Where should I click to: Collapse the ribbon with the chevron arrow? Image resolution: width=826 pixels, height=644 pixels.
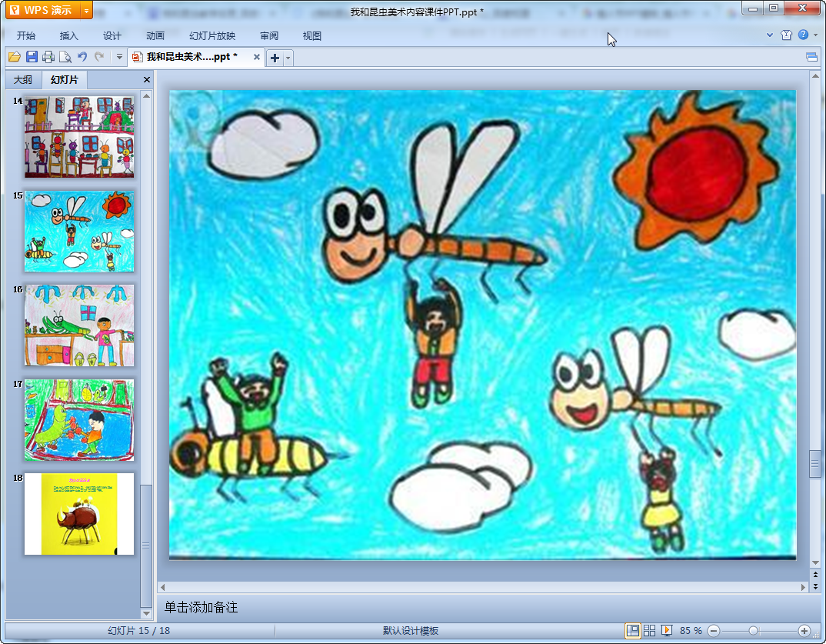[x=770, y=35]
